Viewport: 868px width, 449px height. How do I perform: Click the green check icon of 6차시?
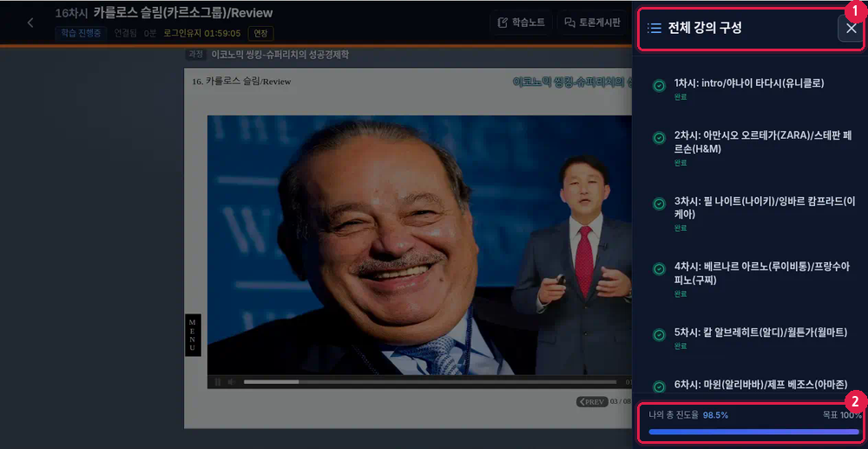[659, 386]
